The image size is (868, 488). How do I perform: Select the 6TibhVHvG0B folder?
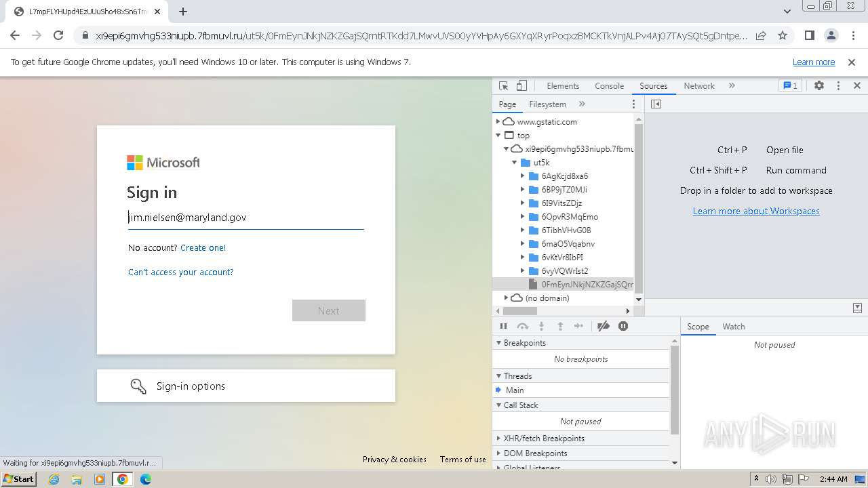[566, 230]
